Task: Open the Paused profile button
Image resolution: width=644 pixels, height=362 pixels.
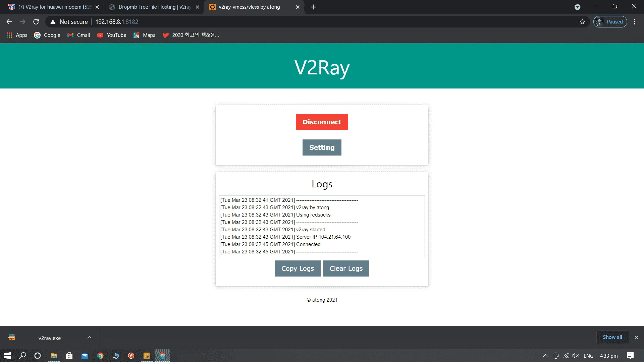Action: [x=610, y=22]
